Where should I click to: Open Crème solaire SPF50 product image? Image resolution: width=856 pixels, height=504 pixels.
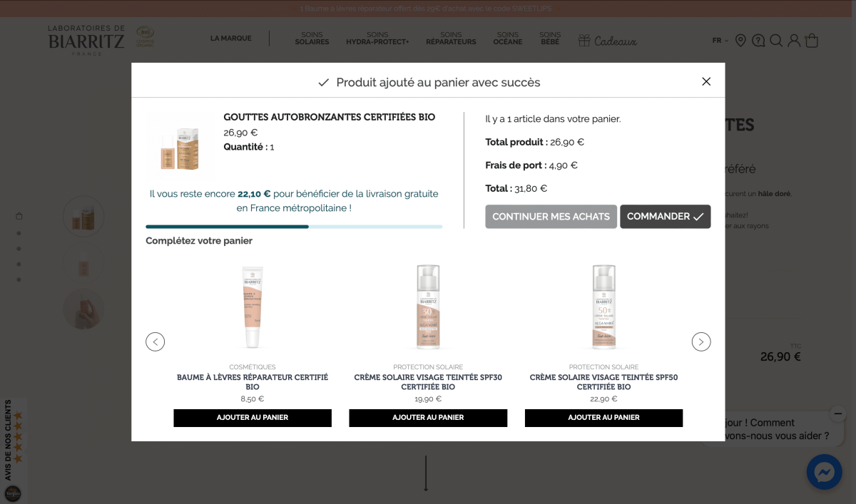603,307
